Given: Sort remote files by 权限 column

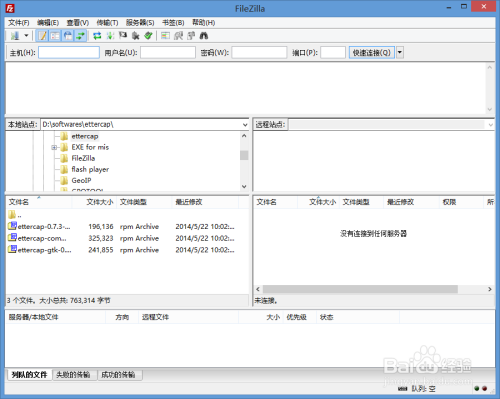Looking at the screenshot, I should pyautogui.click(x=461, y=202).
